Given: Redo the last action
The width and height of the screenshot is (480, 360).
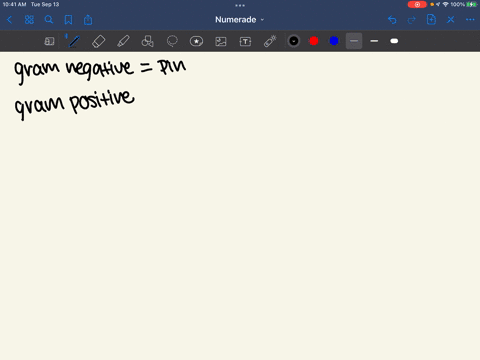Looking at the screenshot, I should tap(412, 20).
